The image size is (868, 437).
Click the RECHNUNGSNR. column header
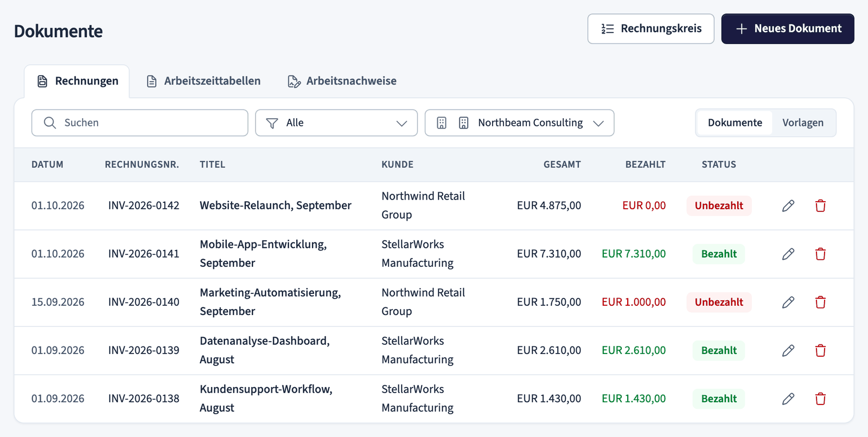pyautogui.click(x=142, y=164)
